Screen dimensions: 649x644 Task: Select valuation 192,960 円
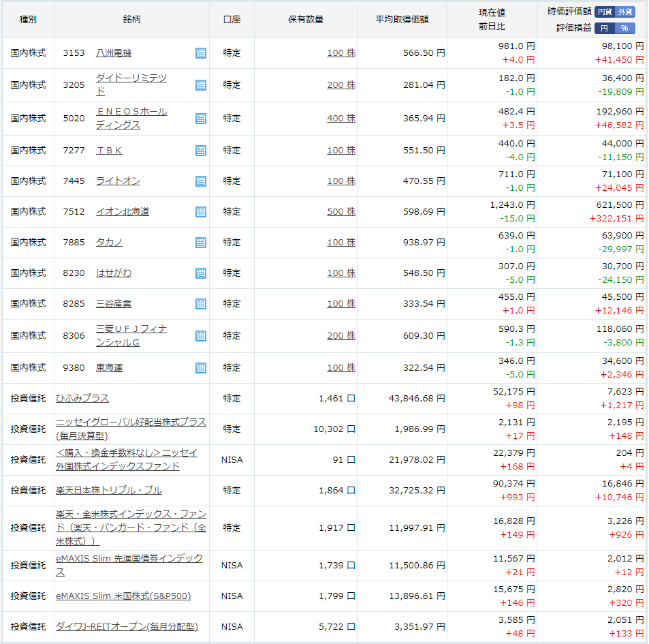(620, 111)
